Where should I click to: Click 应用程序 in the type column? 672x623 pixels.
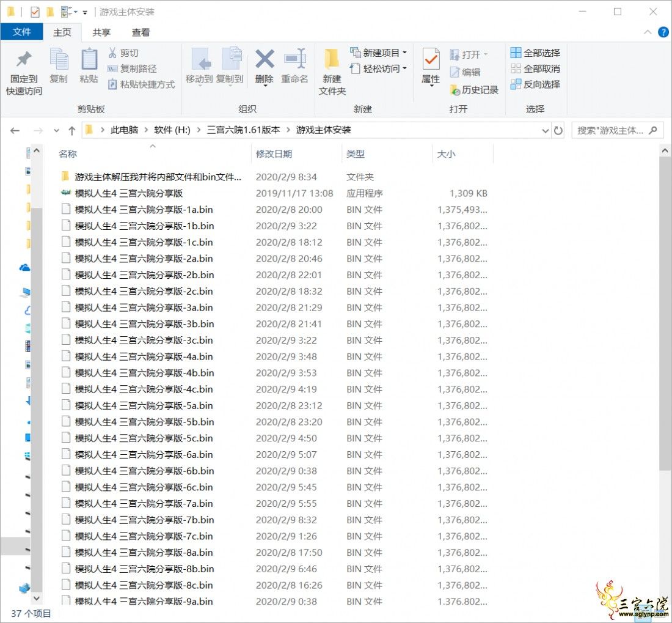click(365, 193)
